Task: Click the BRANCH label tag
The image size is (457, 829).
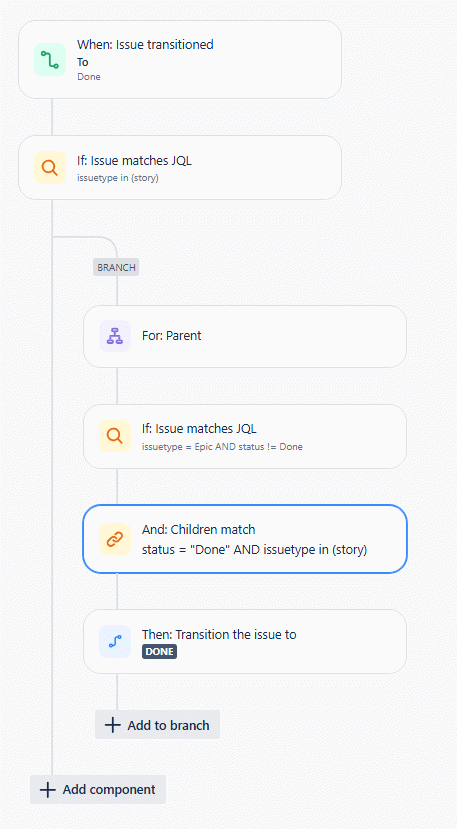Action: pyautogui.click(x=116, y=267)
